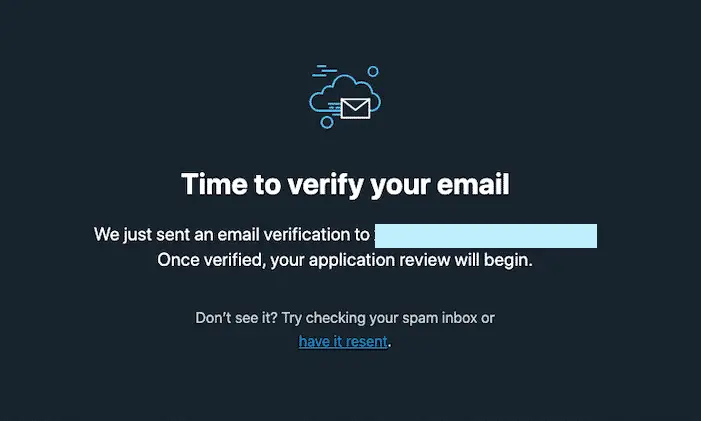
Task: Click the word 'resent' in the blue link
Action: tap(366, 341)
